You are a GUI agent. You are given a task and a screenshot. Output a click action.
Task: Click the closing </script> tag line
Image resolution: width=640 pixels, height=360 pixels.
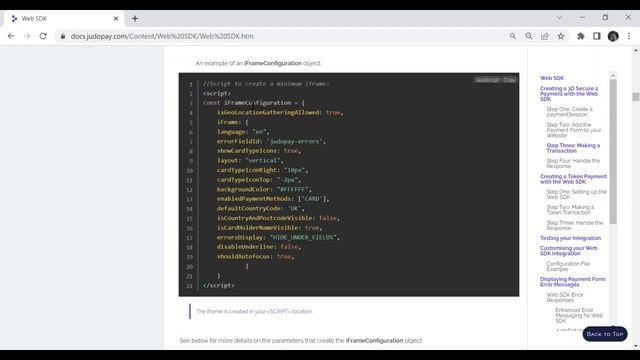coord(219,285)
